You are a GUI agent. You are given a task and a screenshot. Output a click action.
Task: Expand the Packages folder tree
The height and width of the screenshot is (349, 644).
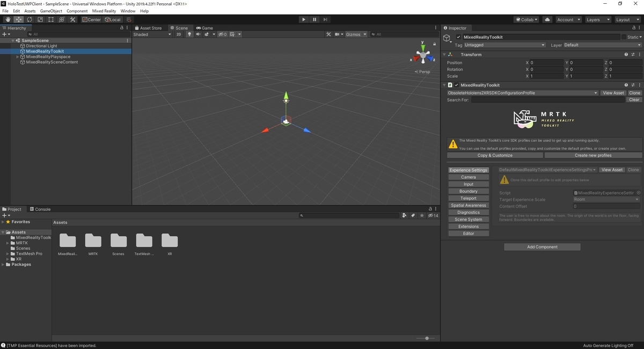(x=3, y=265)
